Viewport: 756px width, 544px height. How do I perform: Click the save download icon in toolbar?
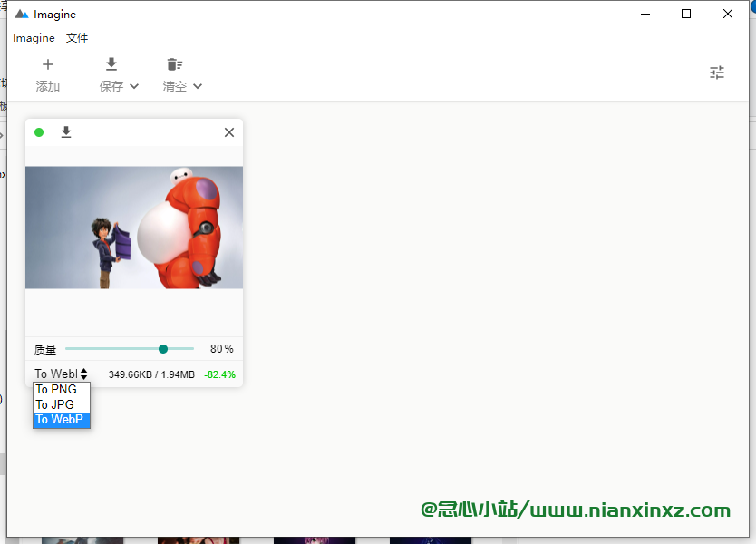(x=111, y=64)
